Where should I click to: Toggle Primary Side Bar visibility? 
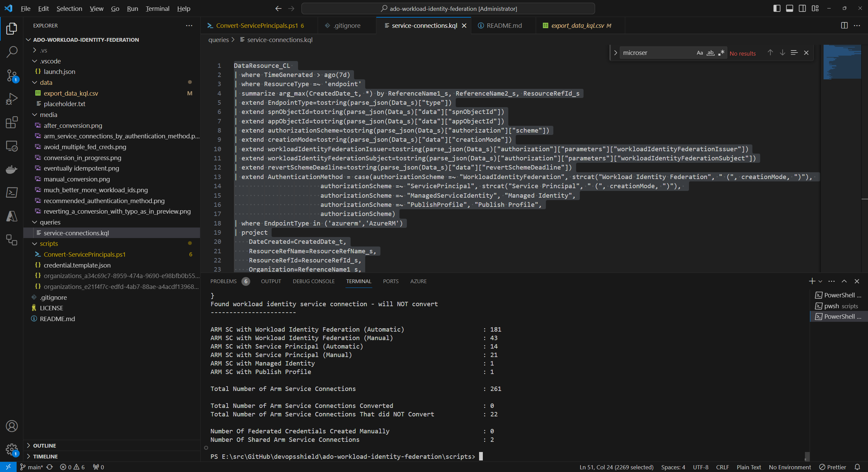pos(777,8)
